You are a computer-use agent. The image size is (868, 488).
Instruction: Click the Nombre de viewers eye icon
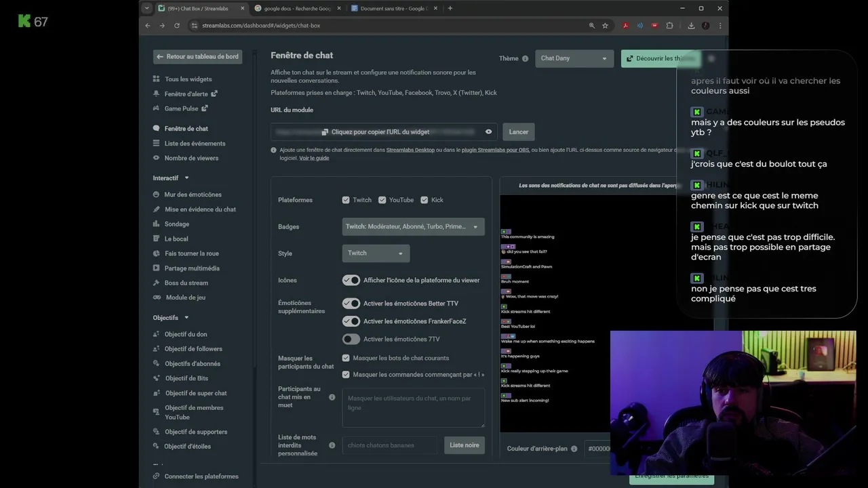(x=157, y=158)
